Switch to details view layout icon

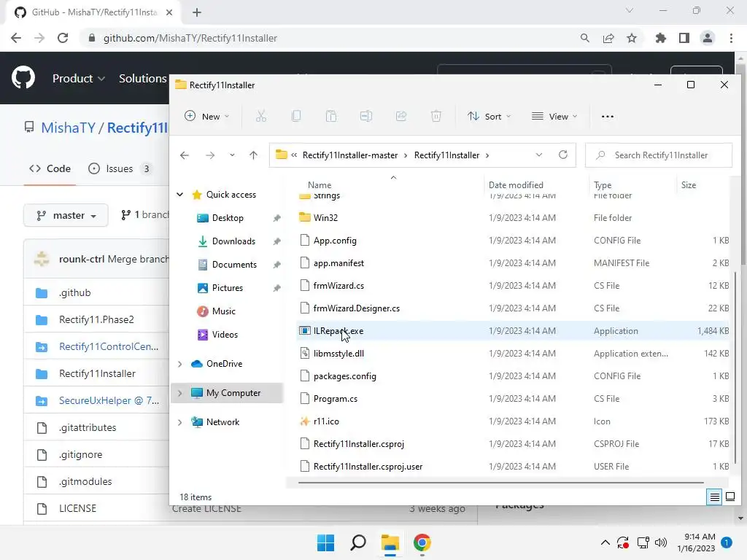715,497
